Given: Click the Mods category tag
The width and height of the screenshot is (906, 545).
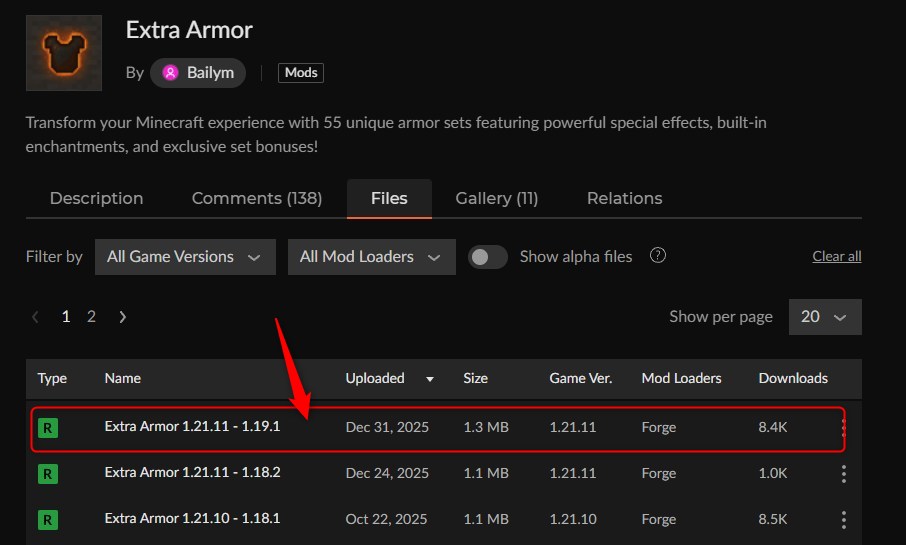Looking at the screenshot, I should (x=300, y=73).
